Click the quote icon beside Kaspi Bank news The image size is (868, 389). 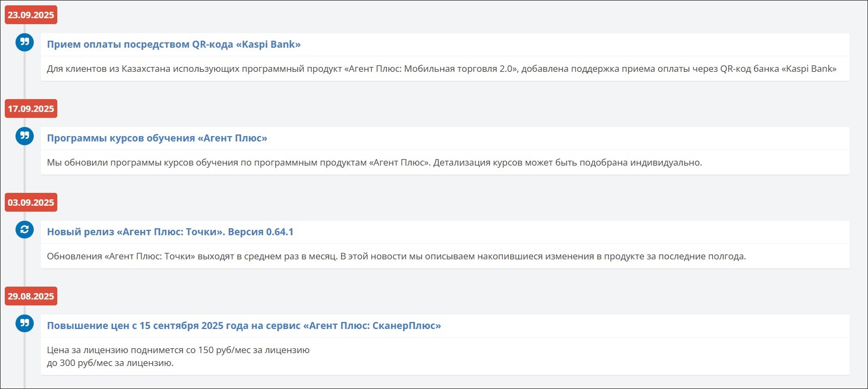click(25, 42)
